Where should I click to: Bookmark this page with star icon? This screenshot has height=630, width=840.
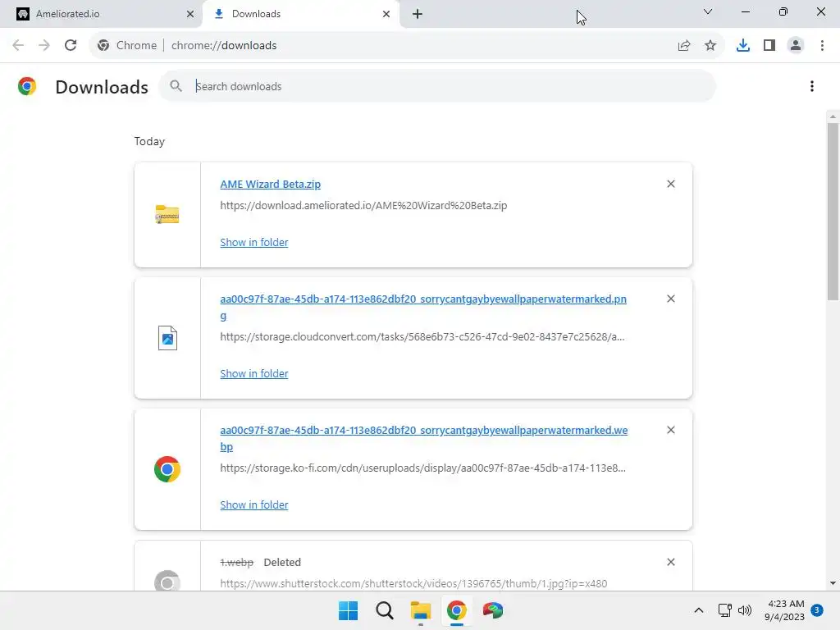click(x=710, y=45)
